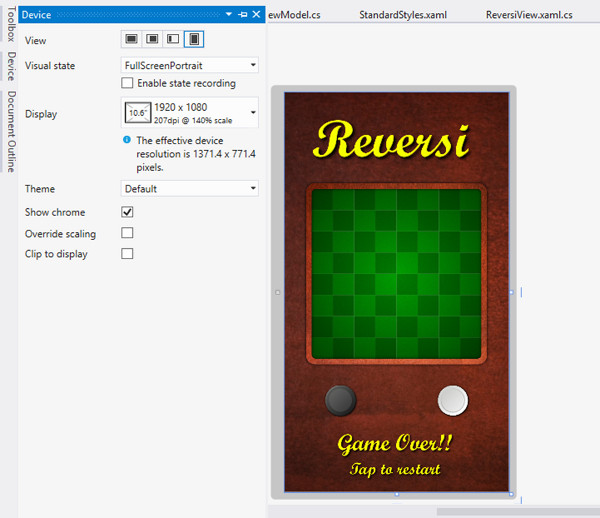Open the Device panel window position menu arrow
Image resolution: width=600 pixels, height=518 pixels.
pyautogui.click(x=229, y=15)
